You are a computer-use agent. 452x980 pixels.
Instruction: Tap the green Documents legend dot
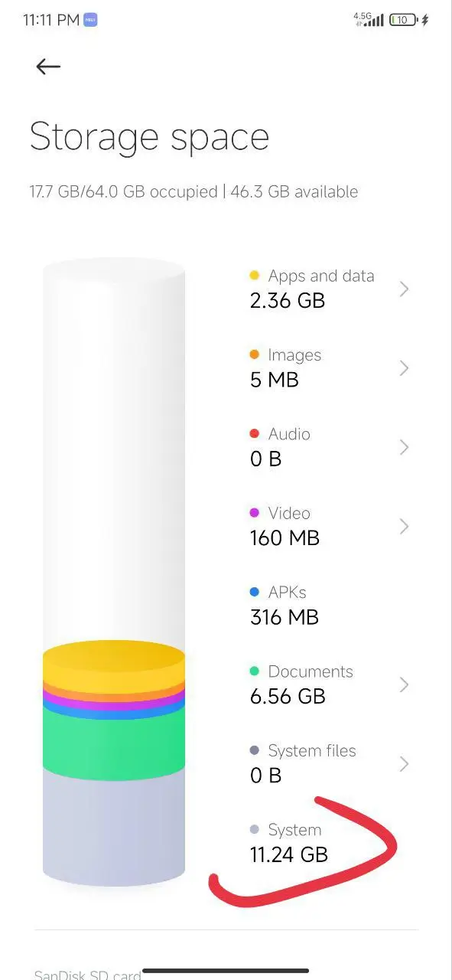255,671
